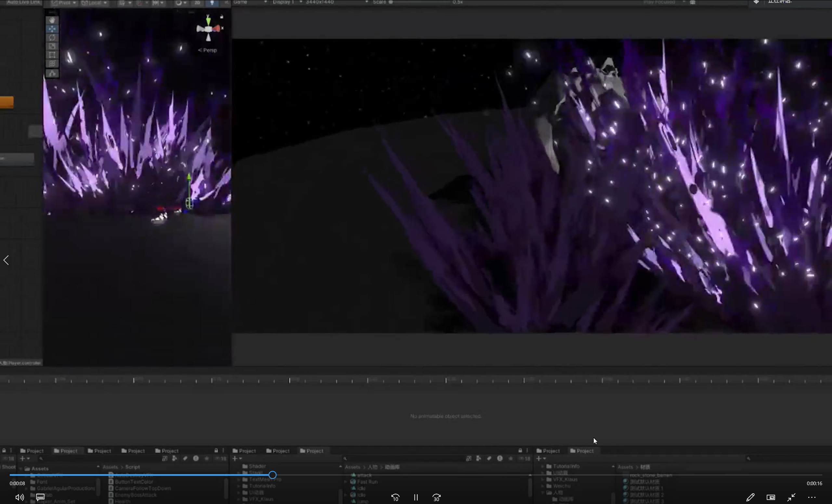Screen dimensions: 832x504
Task: Skip forward 30 seconds in video
Action: click(436, 497)
